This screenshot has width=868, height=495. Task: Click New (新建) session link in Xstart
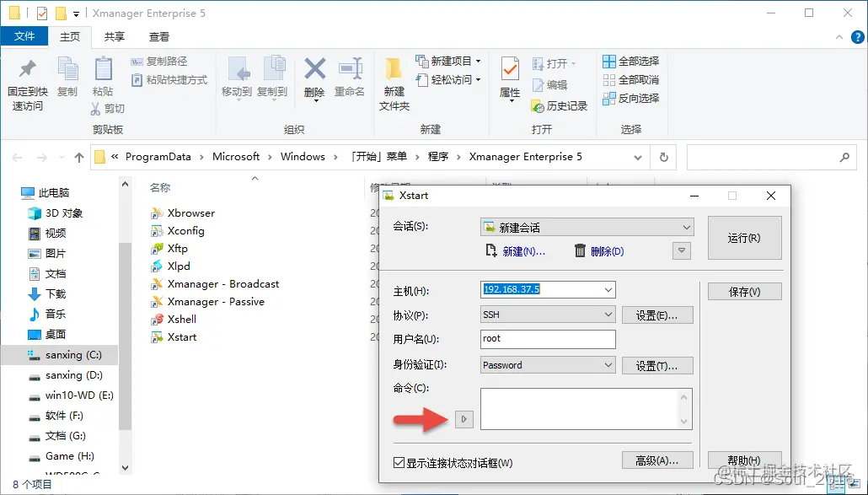click(x=516, y=251)
